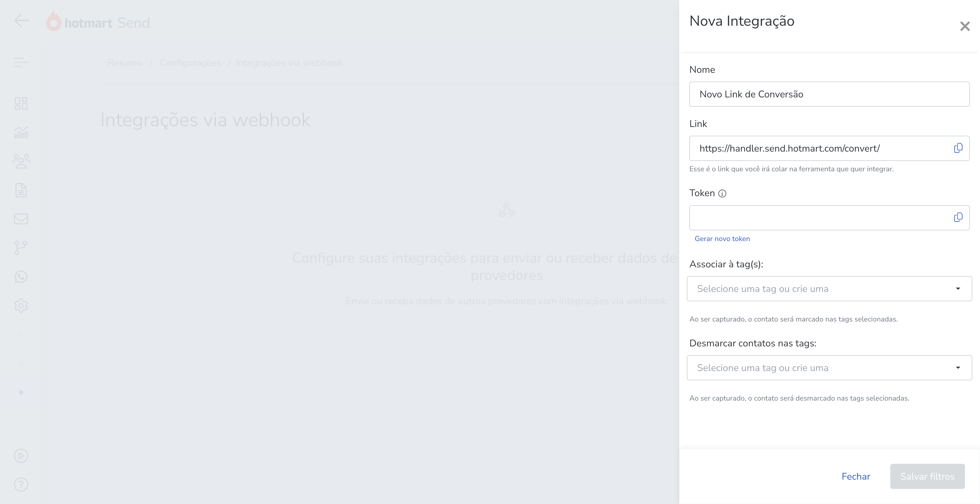Open the automation branch icon in sidebar
Viewport: 980px width, 504px height.
click(x=21, y=248)
